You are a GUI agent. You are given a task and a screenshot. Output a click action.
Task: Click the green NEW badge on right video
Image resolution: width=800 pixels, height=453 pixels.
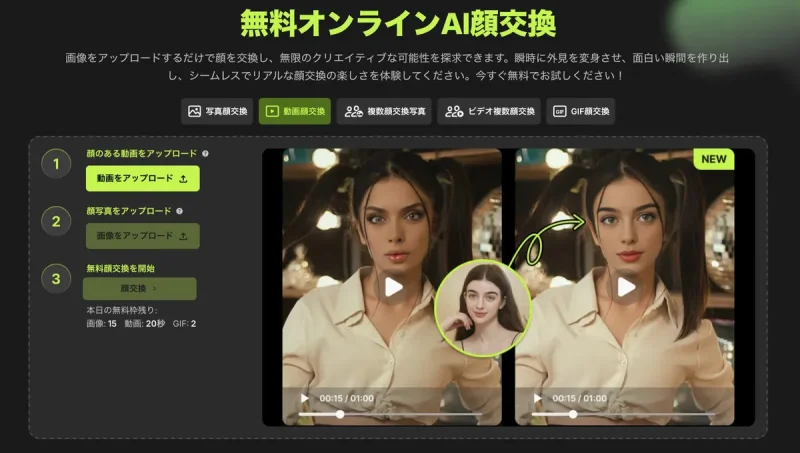713,159
